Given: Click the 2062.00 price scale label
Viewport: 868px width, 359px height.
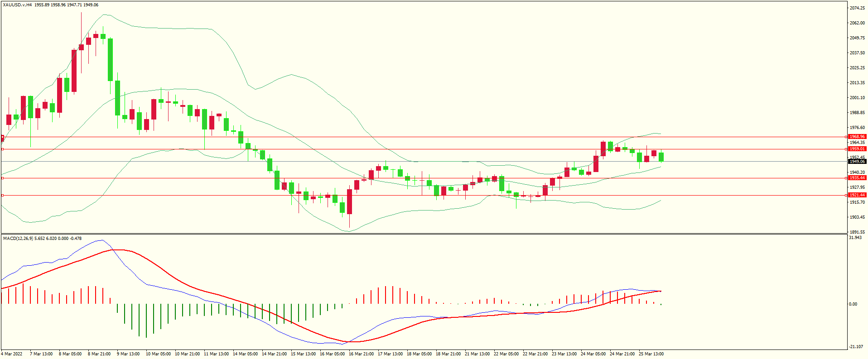Looking at the screenshot, I should tap(858, 23).
